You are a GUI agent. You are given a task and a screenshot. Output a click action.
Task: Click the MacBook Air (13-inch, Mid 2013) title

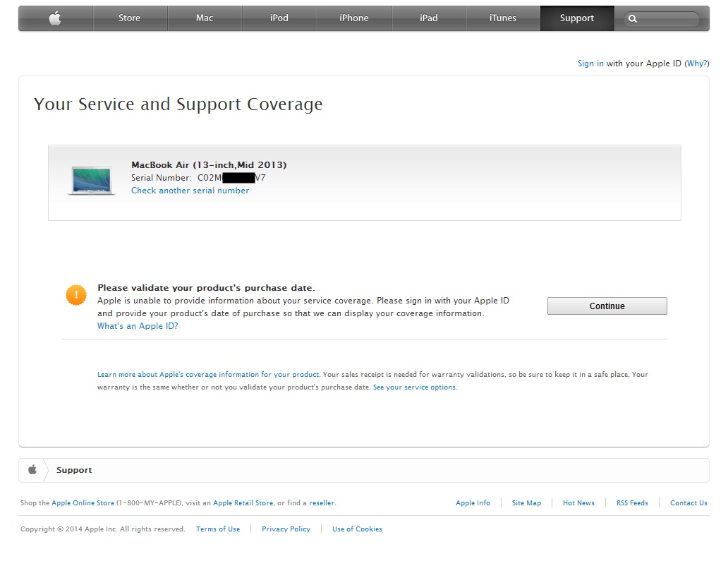209,165
